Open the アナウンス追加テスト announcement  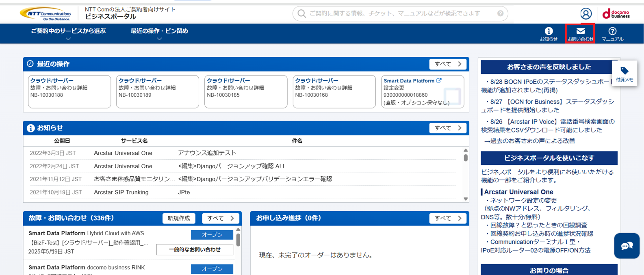point(207,153)
